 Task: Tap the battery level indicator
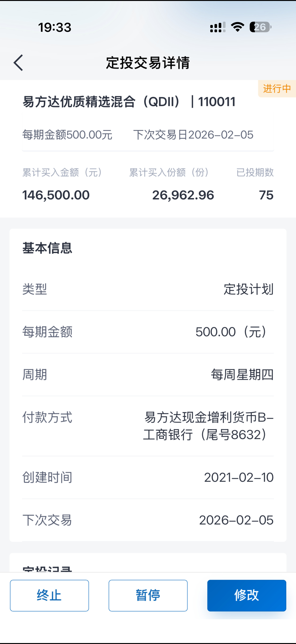[260, 27]
